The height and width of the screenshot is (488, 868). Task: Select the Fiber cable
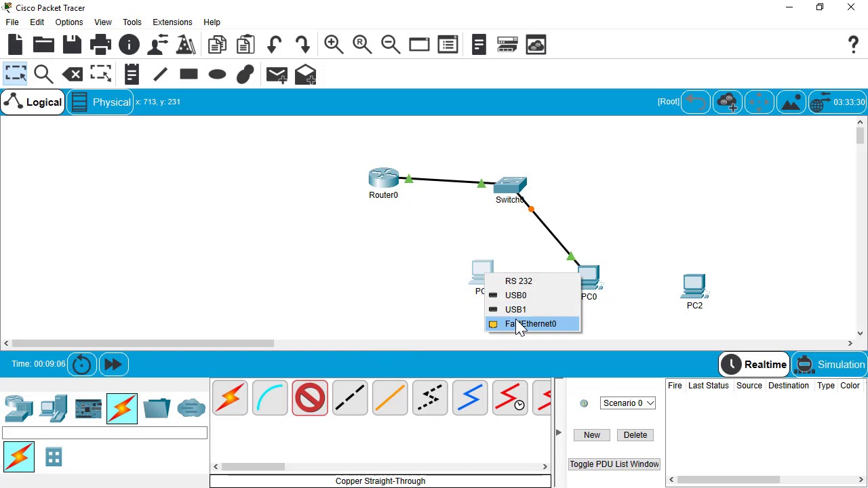pos(390,397)
